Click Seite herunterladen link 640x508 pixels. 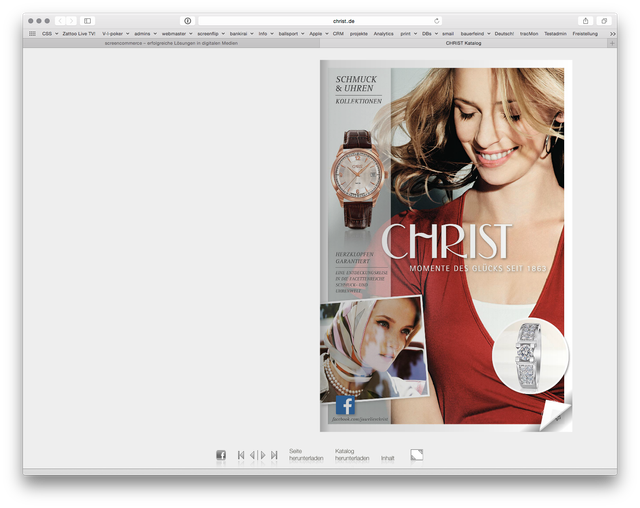tap(306, 455)
